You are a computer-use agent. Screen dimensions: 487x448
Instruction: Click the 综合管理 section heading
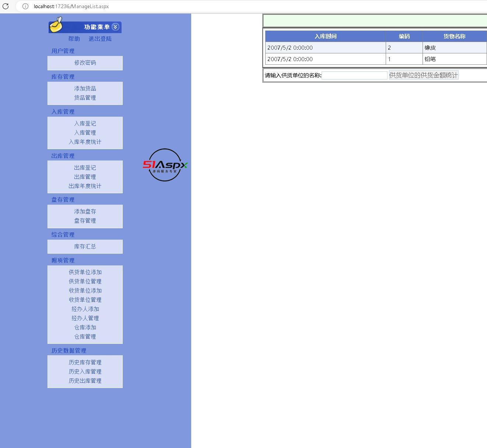(x=63, y=235)
